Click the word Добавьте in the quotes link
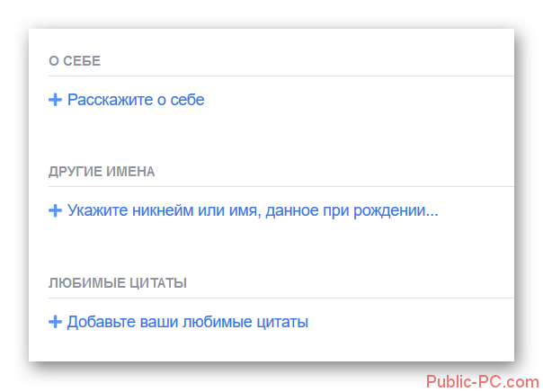The width and height of the screenshot is (543, 392). click(x=101, y=322)
